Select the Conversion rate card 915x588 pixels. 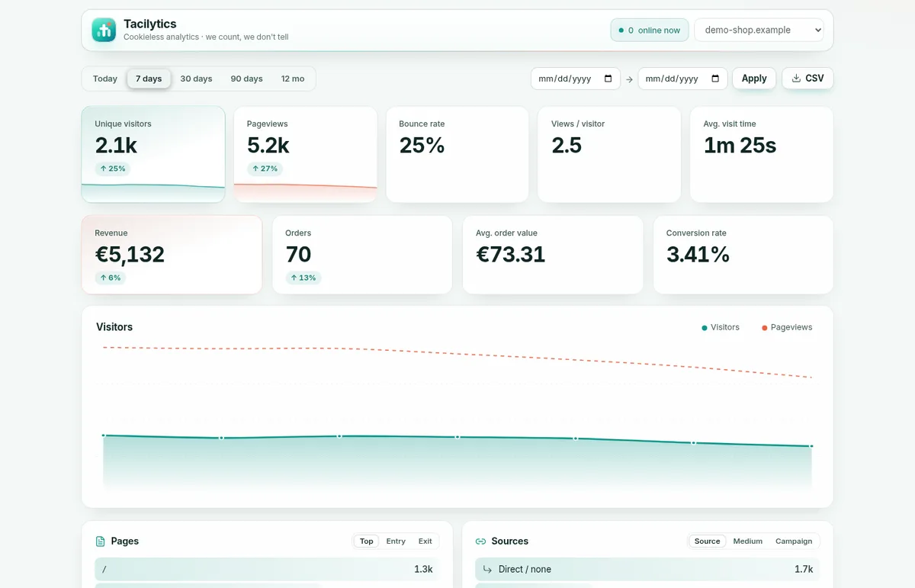click(x=743, y=255)
